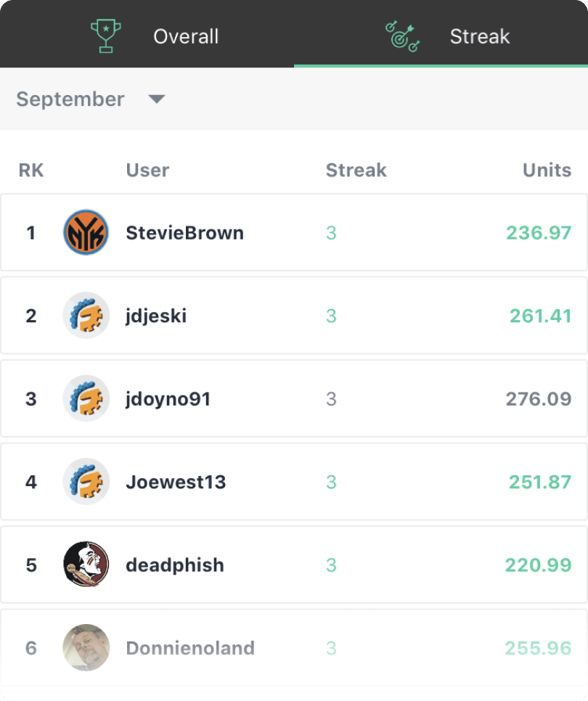588x701 pixels.
Task: Select Joewest13's gear avatar
Action: click(x=86, y=482)
